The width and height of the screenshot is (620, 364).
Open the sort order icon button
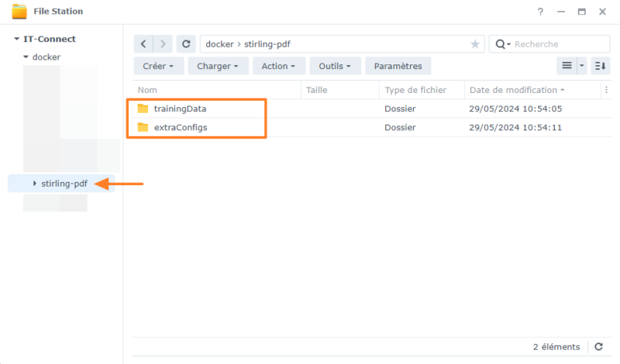pos(600,66)
